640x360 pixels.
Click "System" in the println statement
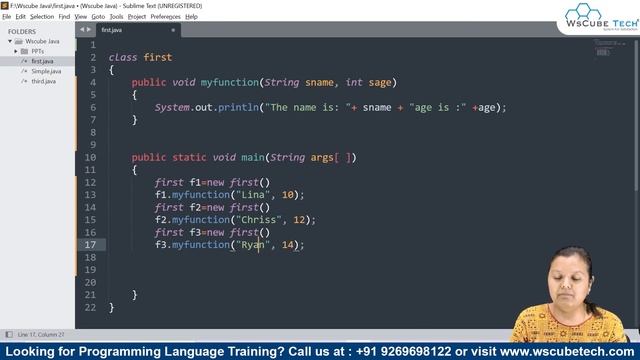click(x=172, y=108)
